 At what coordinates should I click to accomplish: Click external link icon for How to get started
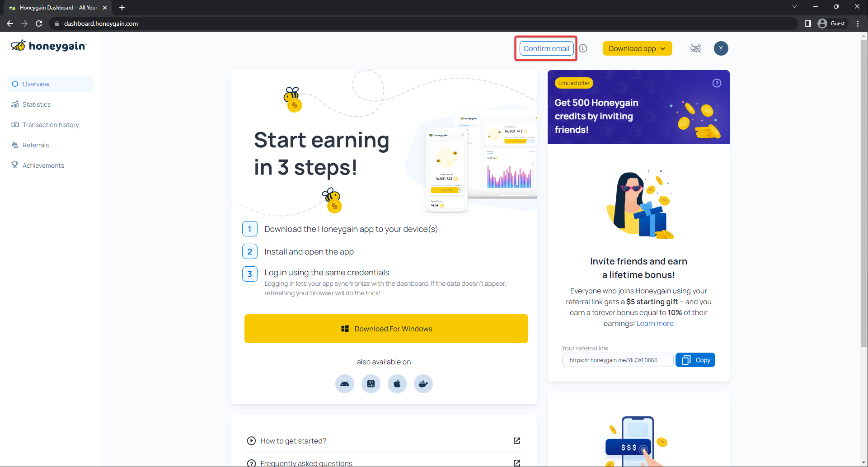pyautogui.click(x=517, y=441)
